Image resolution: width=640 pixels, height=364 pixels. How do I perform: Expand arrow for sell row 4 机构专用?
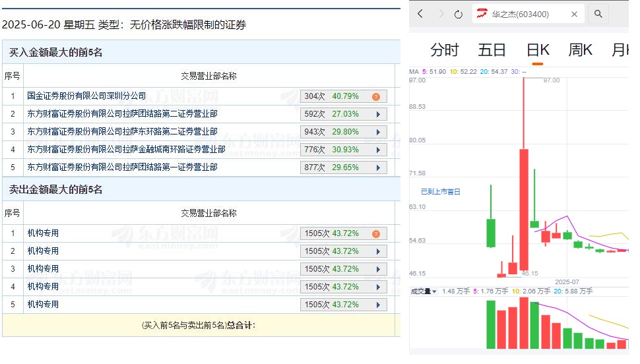click(378, 288)
